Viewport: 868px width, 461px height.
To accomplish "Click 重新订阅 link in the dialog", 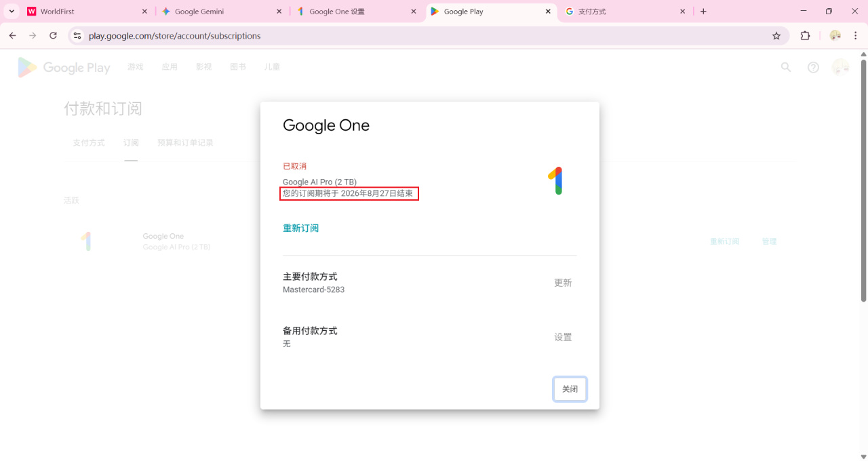I will pos(300,228).
